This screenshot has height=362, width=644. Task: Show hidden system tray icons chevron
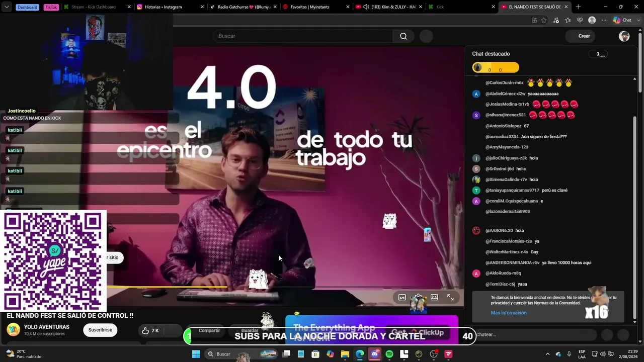(x=548, y=354)
